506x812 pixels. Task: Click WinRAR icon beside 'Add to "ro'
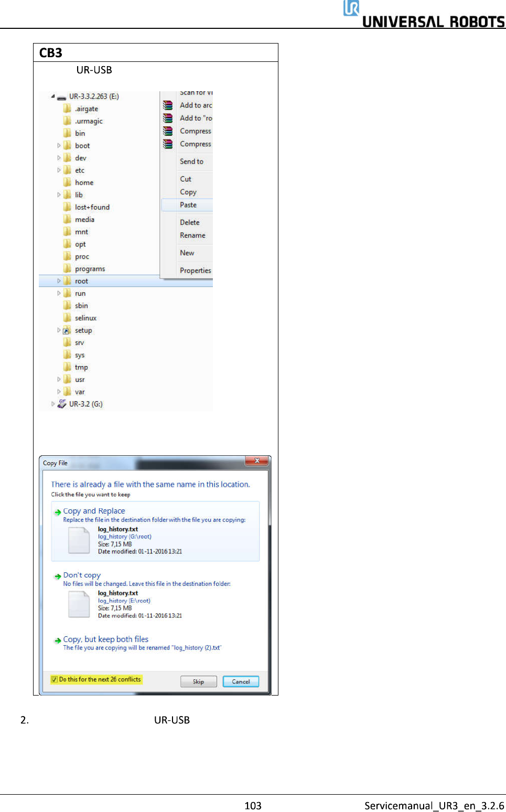click(x=168, y=118)
